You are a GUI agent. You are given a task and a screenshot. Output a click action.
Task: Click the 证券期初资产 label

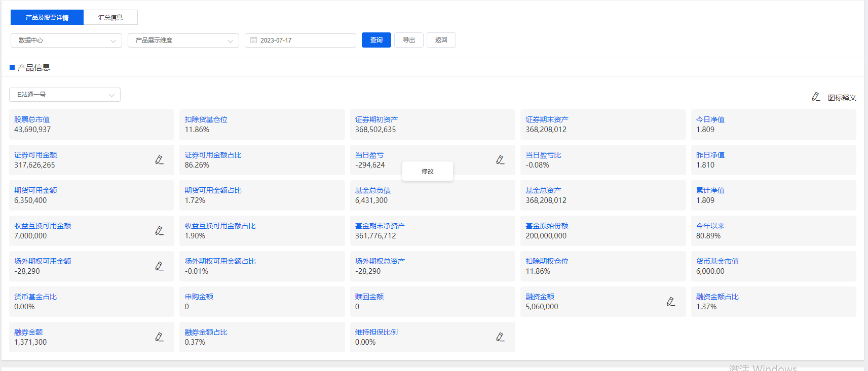click(x=376, y=119)
